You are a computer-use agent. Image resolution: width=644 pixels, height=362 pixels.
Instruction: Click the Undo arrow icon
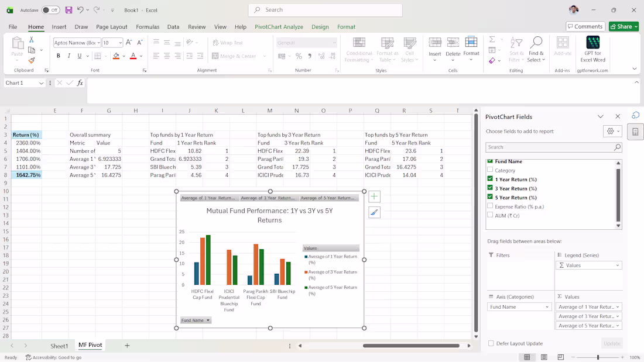tap(81, 10)
